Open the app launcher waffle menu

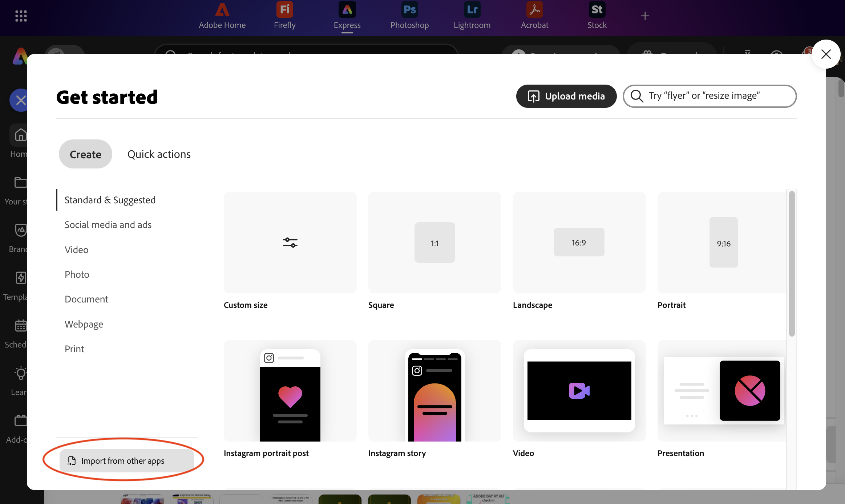click(x=21, y=15)
